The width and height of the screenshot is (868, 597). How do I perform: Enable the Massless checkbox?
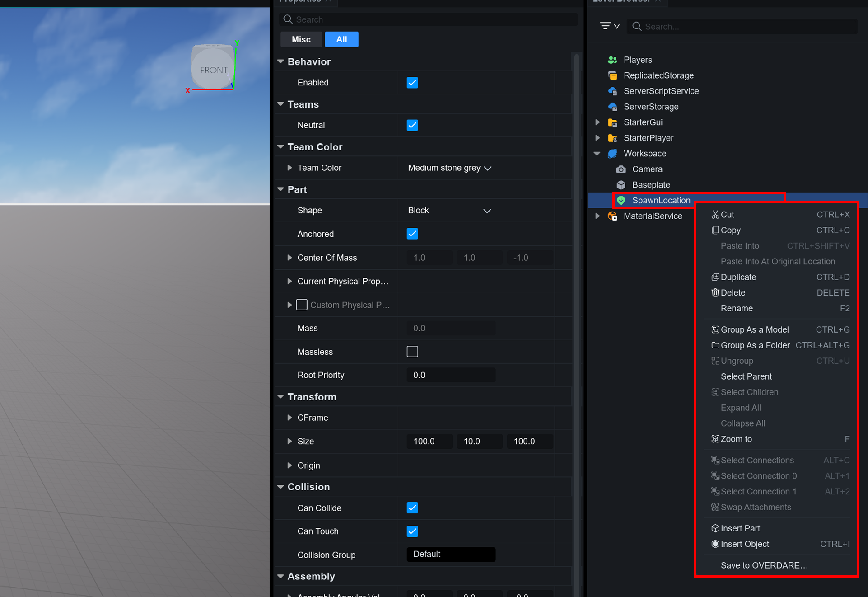coord(412,352)
